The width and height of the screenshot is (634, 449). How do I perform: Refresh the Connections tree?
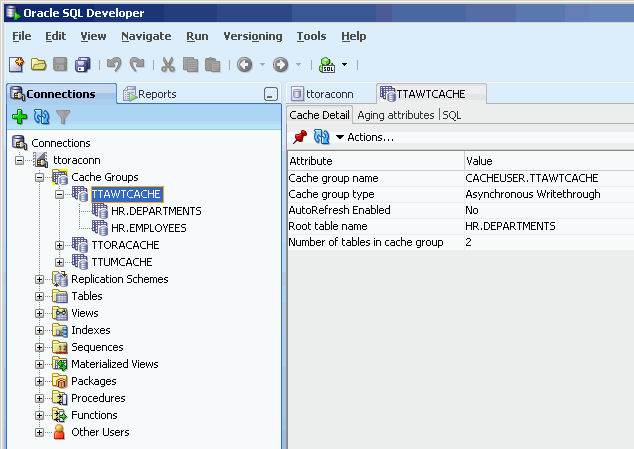[x=42, y=117]
